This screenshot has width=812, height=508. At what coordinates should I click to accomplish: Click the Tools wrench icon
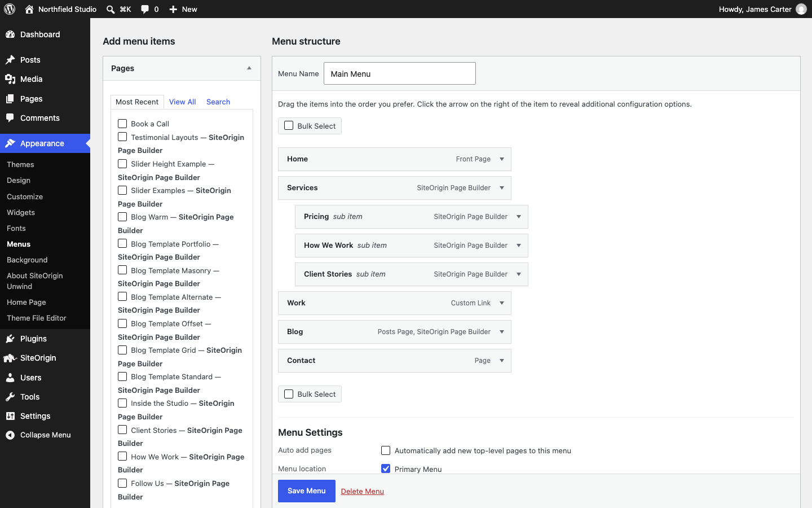pos(10,397)
